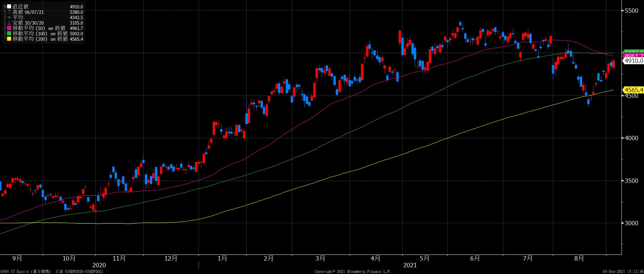Viewport: 644px width, 274px height.
Task: Select the 平均 average marker icon in legend
Action: pyautogui.click(x=9, y=17)
